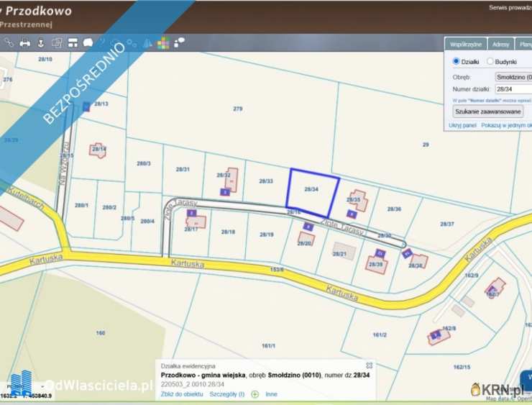Click the Szukanie zaawansowane button
The width and height of the screenshot is (532, 405).
point(488,112)
